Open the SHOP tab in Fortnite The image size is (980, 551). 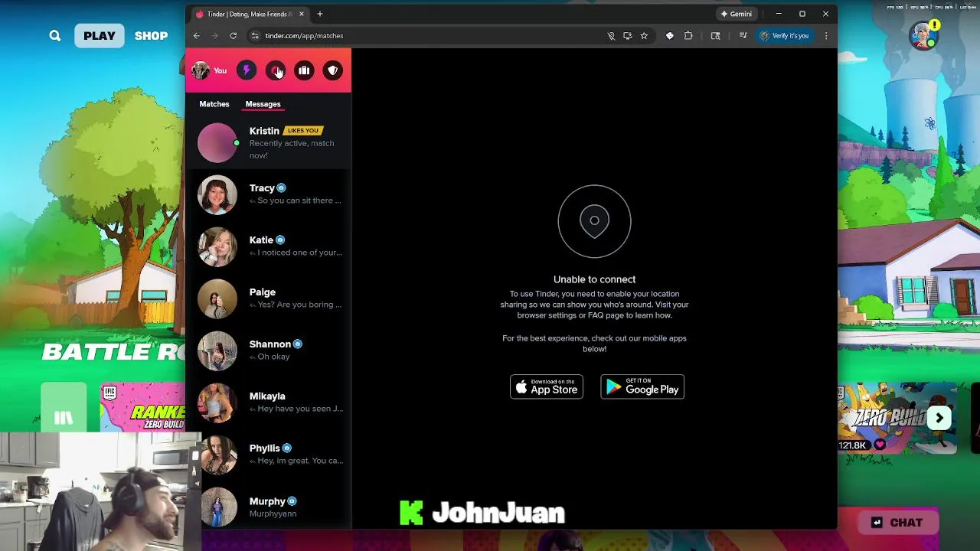tap(151, 36)
